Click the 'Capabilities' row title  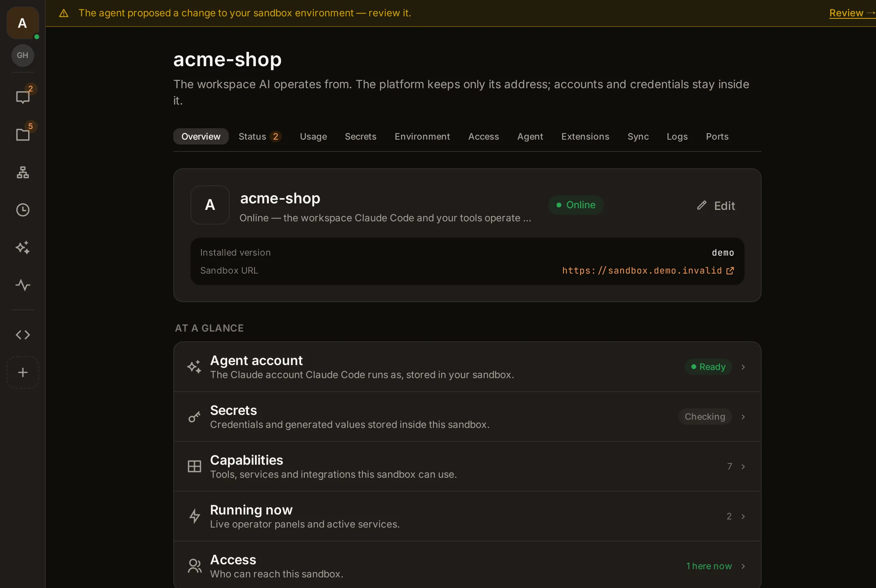pos(246,460)
